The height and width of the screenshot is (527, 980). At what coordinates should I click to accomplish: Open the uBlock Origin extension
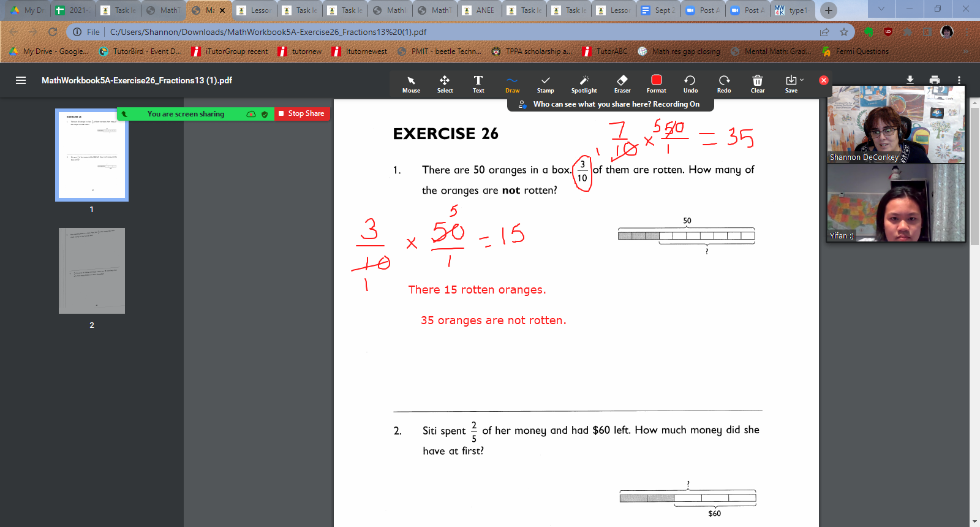tap(888, 32)
